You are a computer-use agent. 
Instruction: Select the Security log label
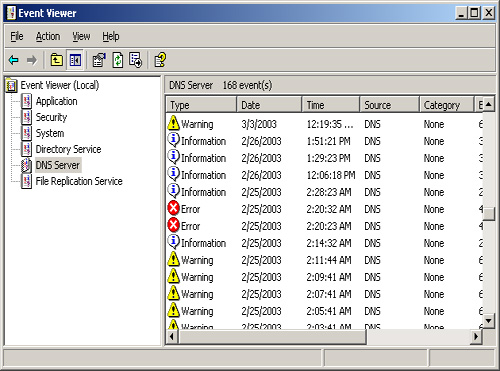[x=51, y=117]
